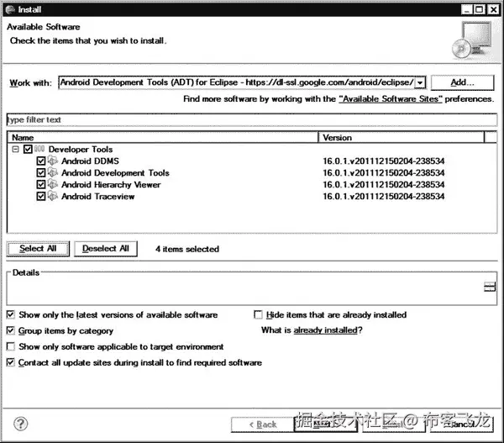Click the Add... button
Screen dimensions: 504x443
click(462, 82)
